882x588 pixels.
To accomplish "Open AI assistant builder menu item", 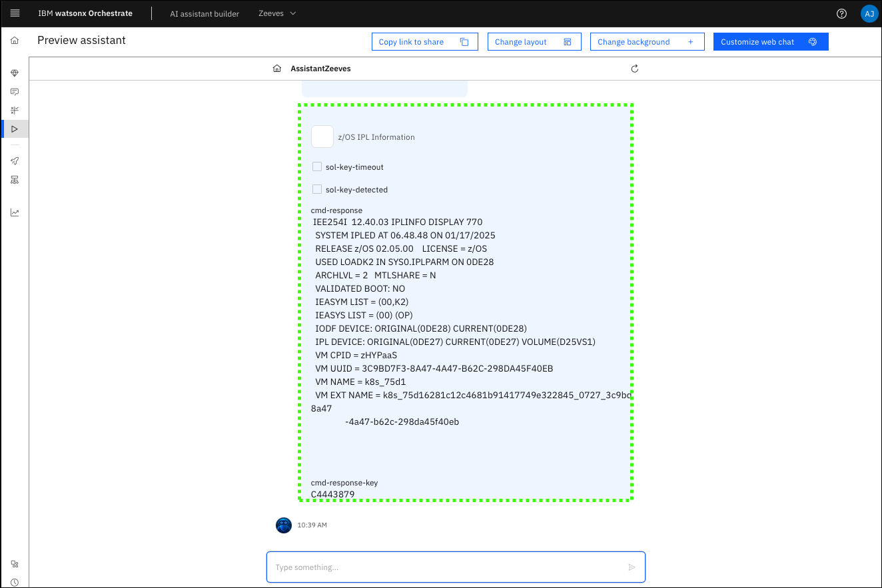I will point(205,13).
